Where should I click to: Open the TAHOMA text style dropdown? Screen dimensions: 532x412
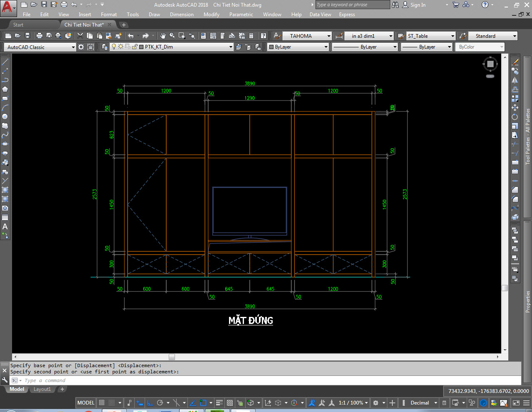pos(307,36)
